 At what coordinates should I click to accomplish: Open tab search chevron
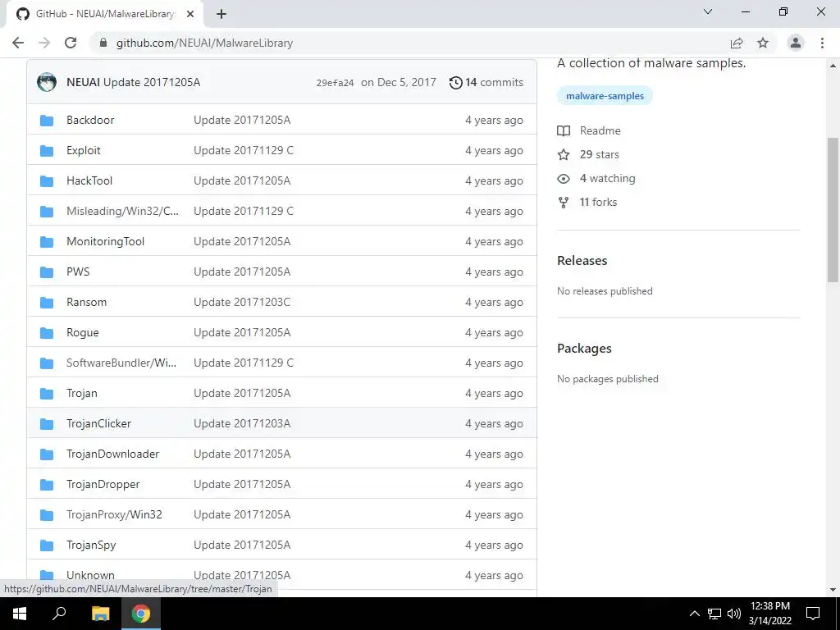click(x=708, y=11)
